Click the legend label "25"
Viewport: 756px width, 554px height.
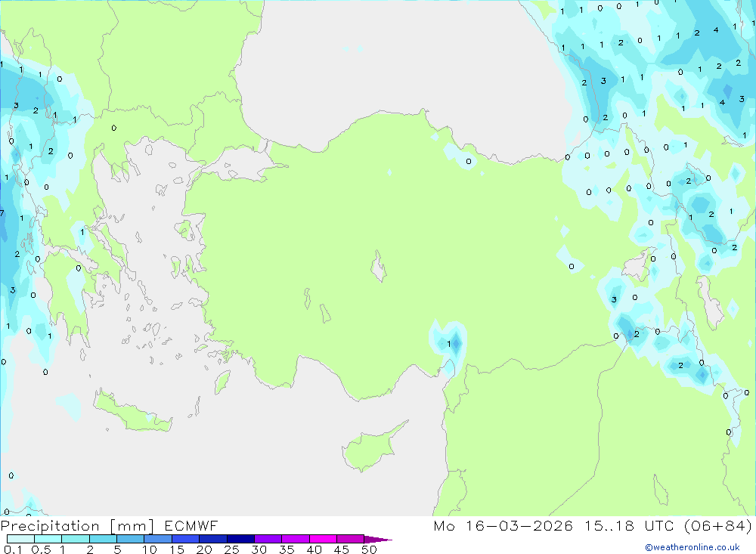click(x=231, y=549)
